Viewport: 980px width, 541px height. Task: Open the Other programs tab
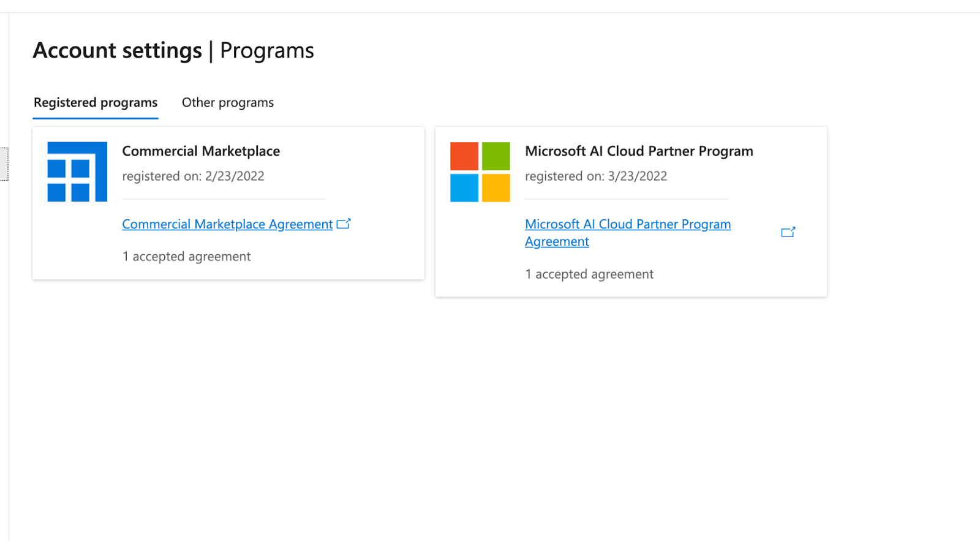pos(228,103)
